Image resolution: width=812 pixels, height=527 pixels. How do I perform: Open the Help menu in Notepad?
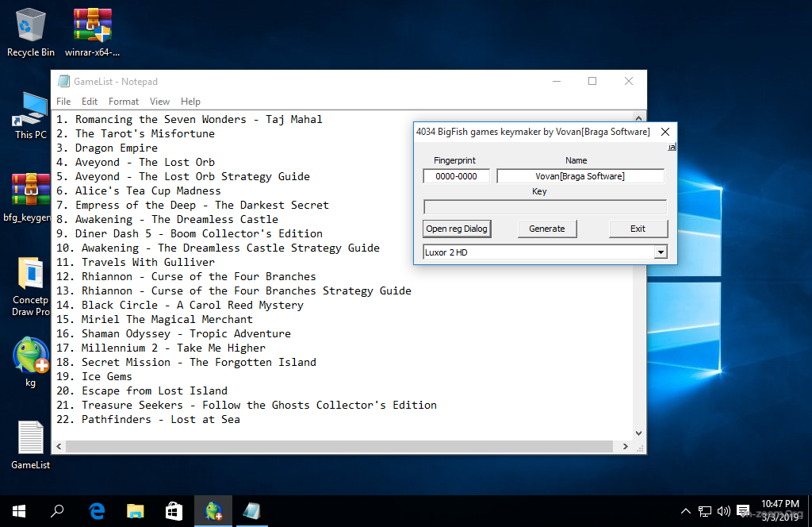coord(190,102)
